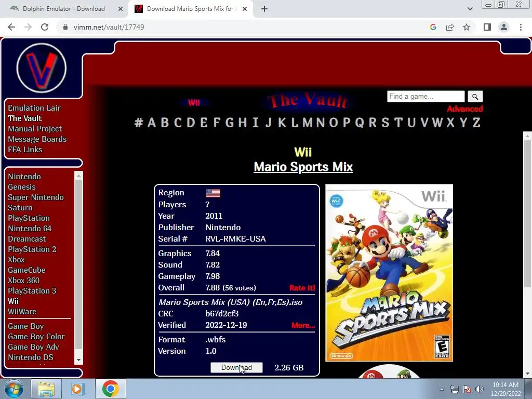Browse games starting with Z
Viewport: 532px width, 399px height.
(x=477, y=122)
